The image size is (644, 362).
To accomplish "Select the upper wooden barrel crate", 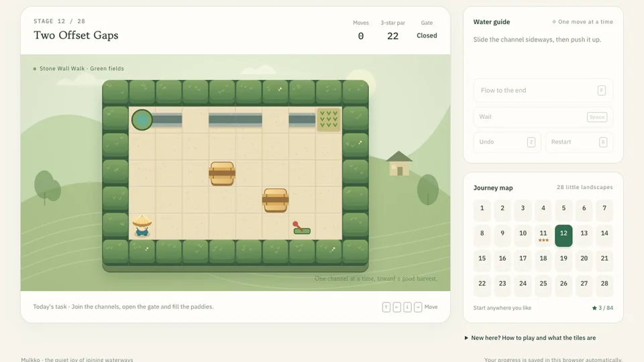I will click(222, 173).
